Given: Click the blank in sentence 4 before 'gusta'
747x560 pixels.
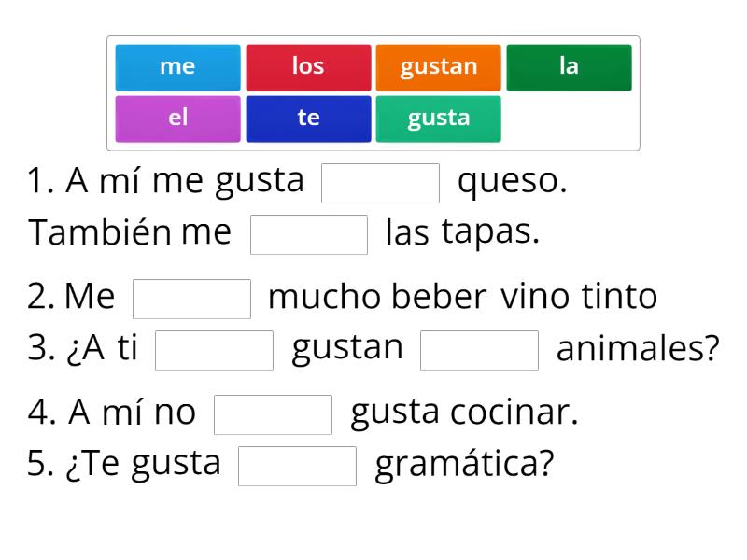Looking at the screenshot, I should coord(274,412).
